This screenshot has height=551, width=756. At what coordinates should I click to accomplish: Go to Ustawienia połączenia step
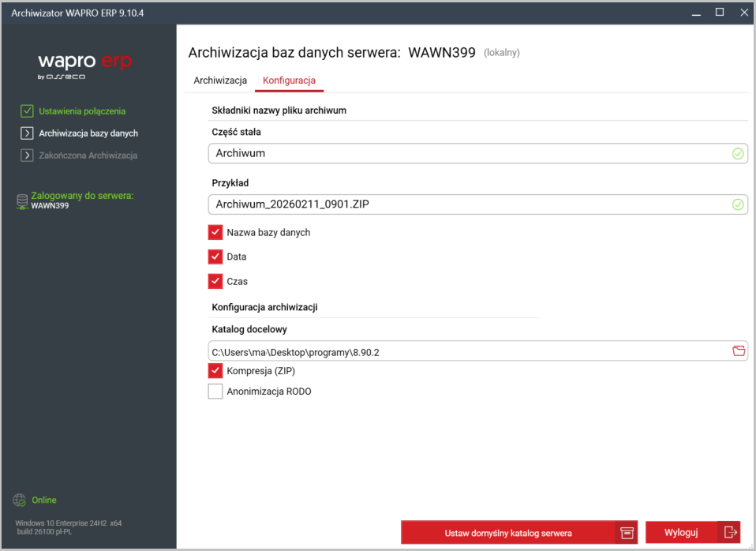[x=81, y=111]
